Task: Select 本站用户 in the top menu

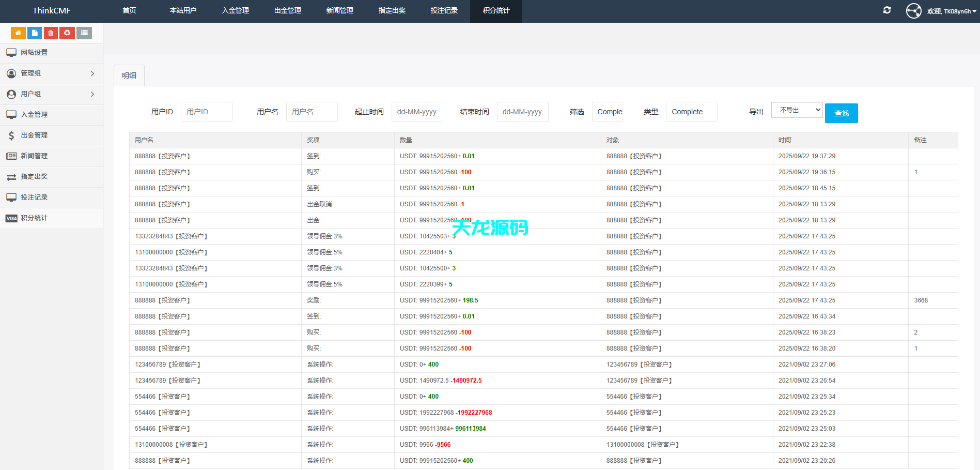Action: click(183, 11)
